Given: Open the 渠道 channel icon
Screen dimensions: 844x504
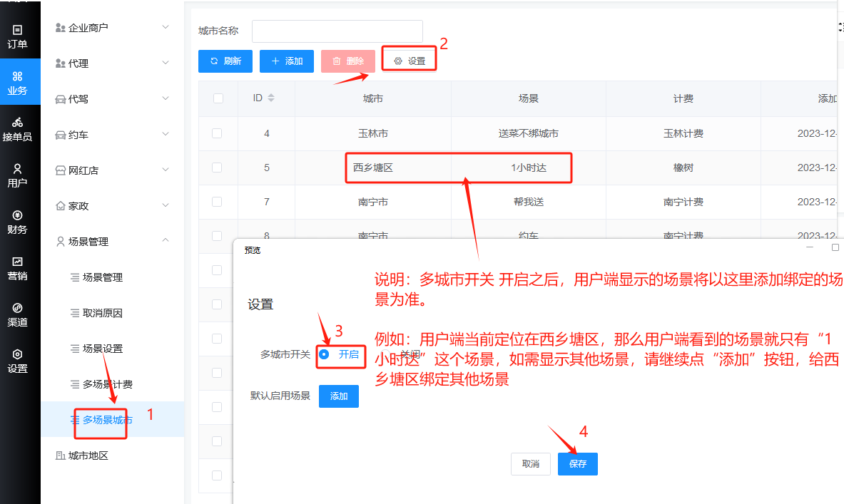Looking at the screenshot, I should click(17, 308).
